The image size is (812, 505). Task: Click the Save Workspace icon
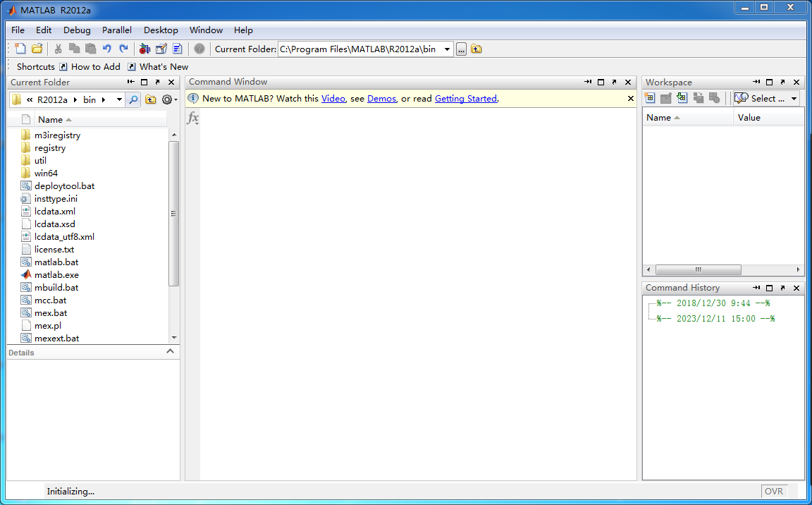[699, 98]
